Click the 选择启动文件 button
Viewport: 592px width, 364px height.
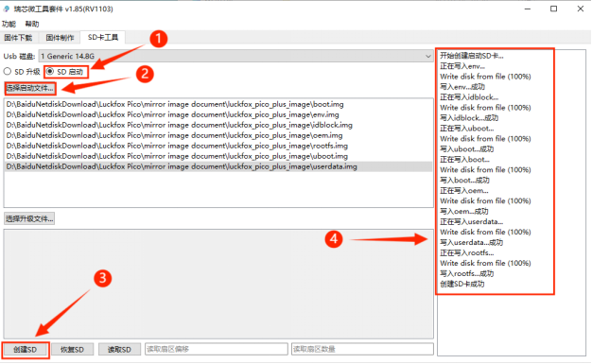(x=30, y=88)
